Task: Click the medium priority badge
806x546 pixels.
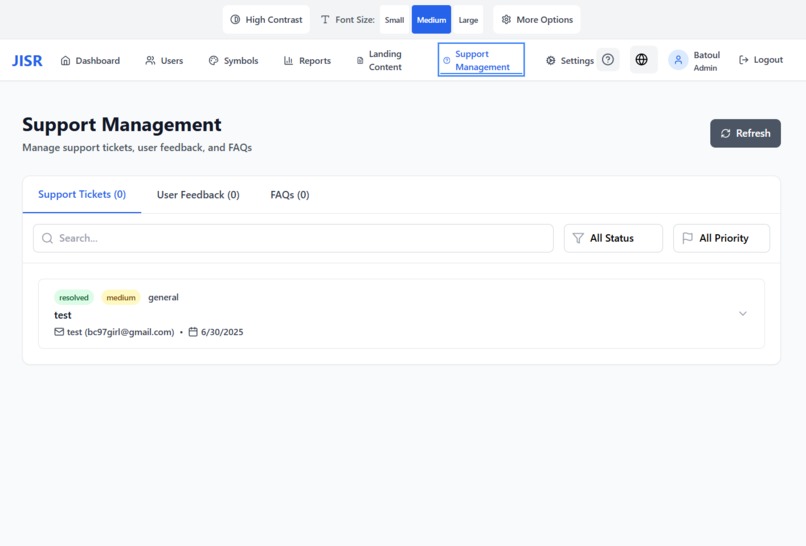Action: point(121,298)
